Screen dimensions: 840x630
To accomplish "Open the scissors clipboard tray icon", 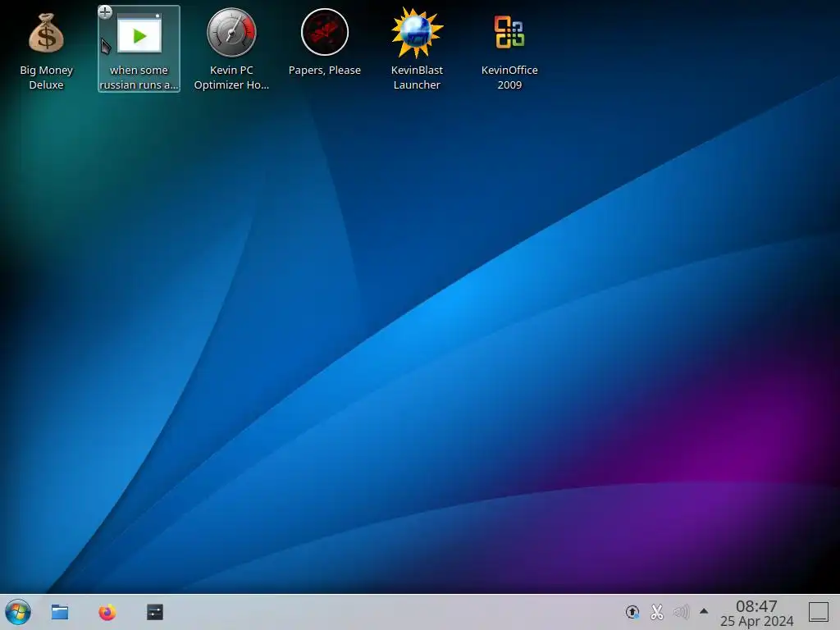I will tap(657, 612).
